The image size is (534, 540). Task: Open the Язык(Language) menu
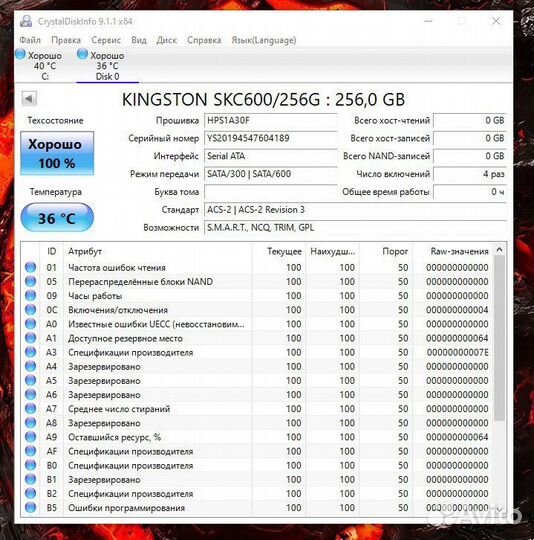coord(264,40)
